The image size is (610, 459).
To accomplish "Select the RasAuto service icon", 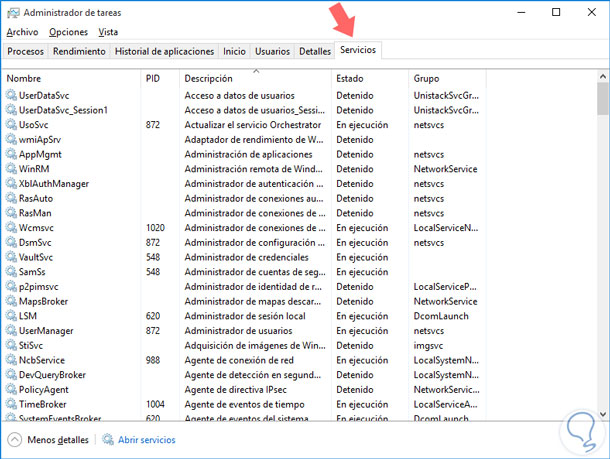I will coord(11,198).
